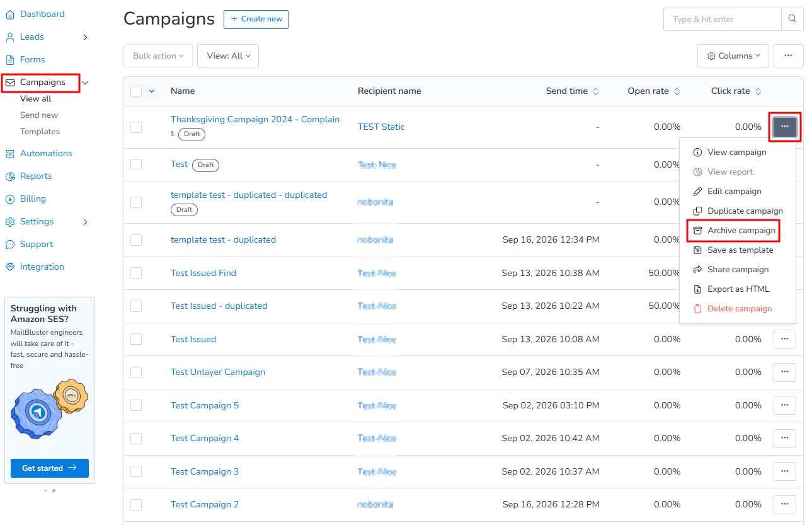The width and height of the screenshot is (812, 525).
Task: Check the Test Campaign 5 row checkbox
Action: tap(136, 405)
